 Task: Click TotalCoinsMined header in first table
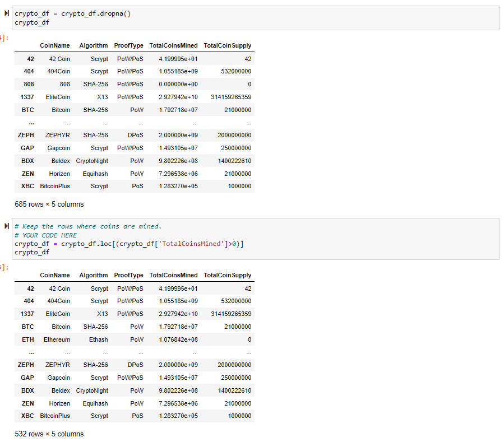click(x=174, y=45)
